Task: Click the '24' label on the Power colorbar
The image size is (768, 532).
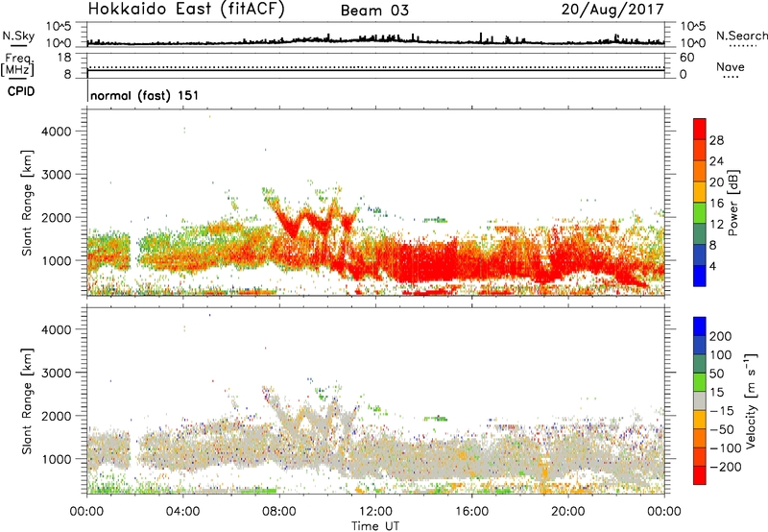Action: click(x=716, y=161)
